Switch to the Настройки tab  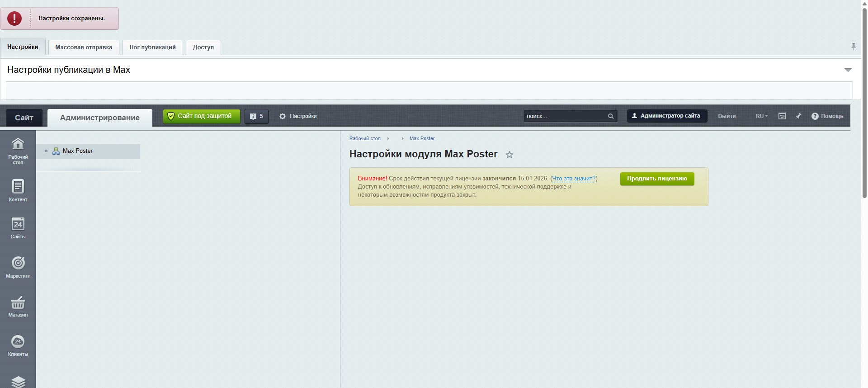(x=23, y=47)
